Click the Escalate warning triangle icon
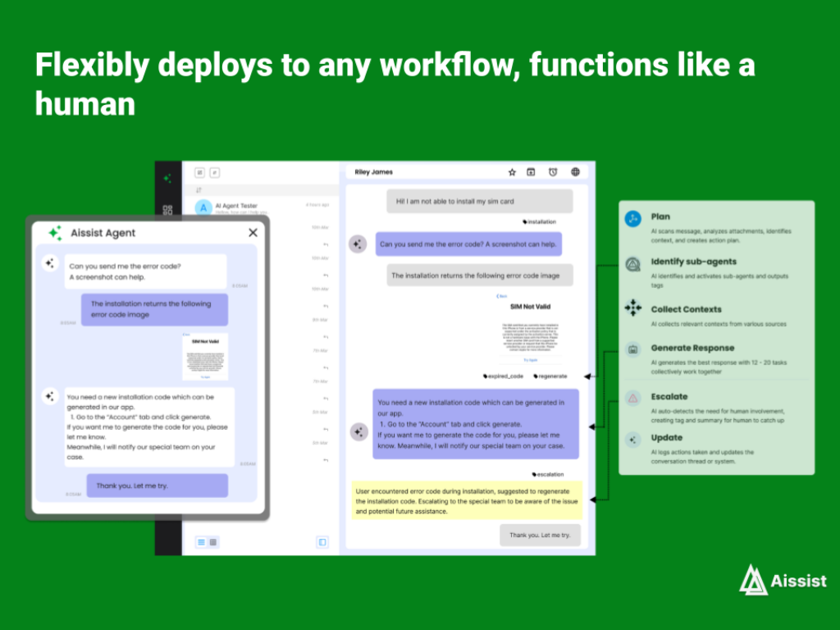The width and height of the screenshot is (840, 630). [632, 399]
